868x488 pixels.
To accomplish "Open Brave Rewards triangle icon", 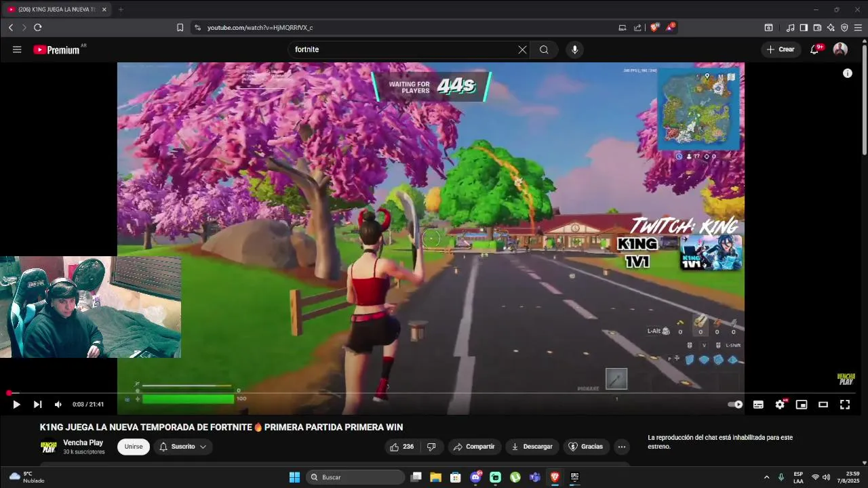I will tap(670, 27).
